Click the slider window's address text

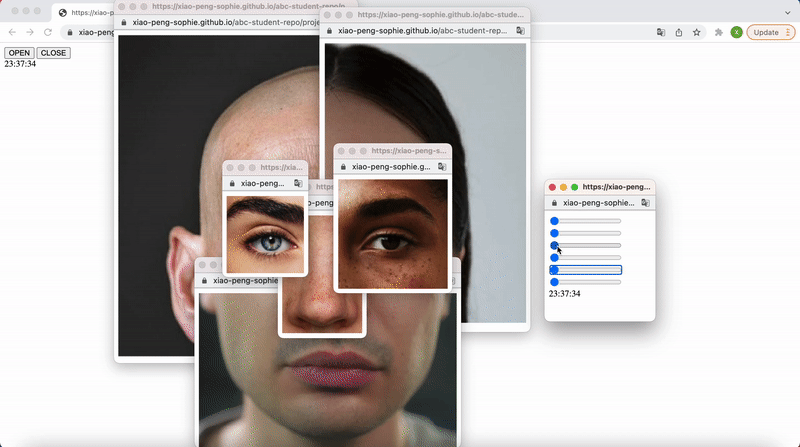click(x=598, y=203)
